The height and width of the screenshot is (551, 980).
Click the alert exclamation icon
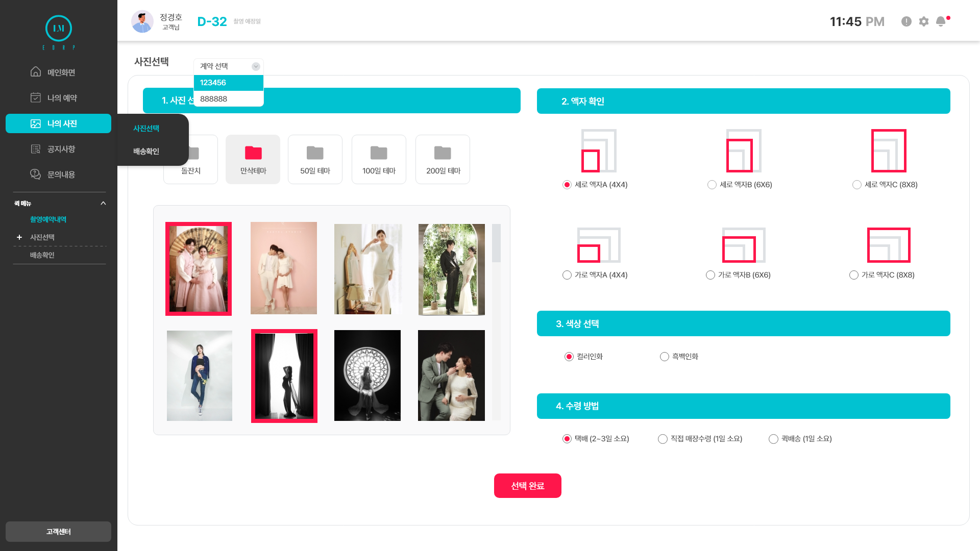click(906, 21)
